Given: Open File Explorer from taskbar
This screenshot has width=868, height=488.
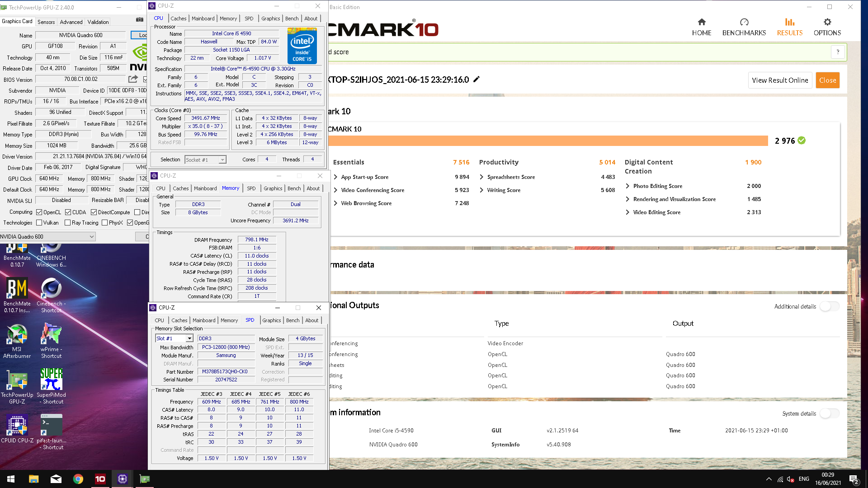Looking at the screenshot, I should 34,479.
